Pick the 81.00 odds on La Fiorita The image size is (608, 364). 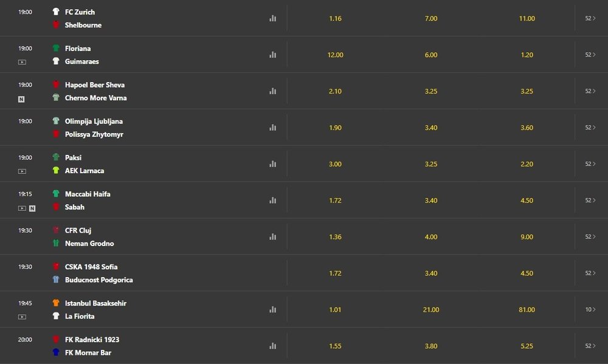click(527, 309)
